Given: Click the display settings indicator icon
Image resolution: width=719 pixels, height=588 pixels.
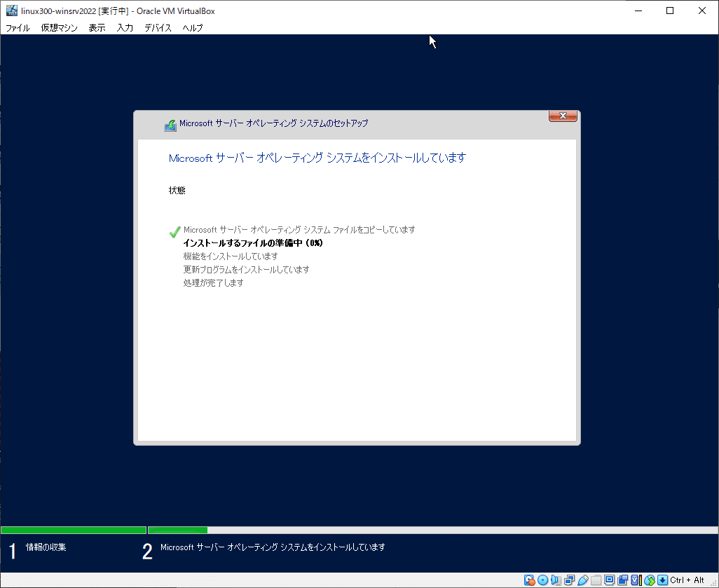Looking at the screenshot, I should [x=610, y=580].
